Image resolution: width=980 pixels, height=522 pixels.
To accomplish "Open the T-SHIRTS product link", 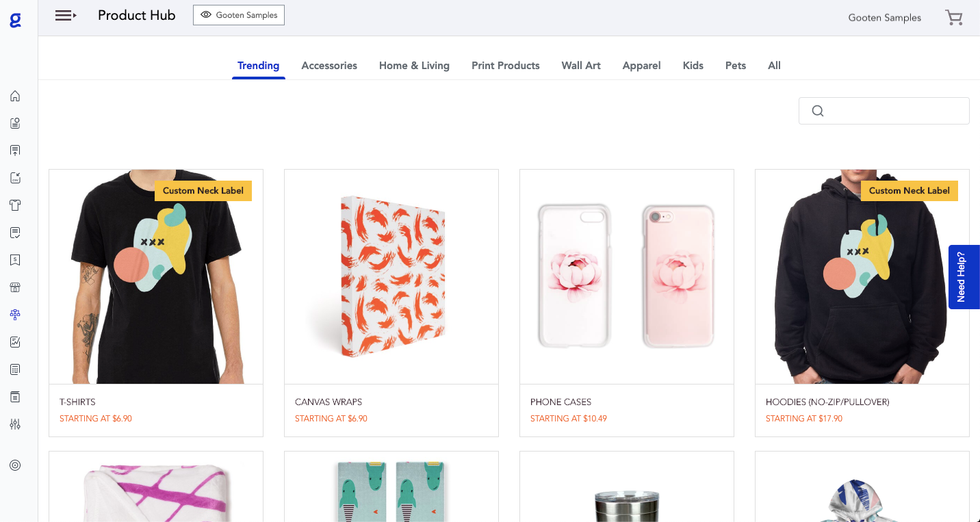I will coord(78,402).
